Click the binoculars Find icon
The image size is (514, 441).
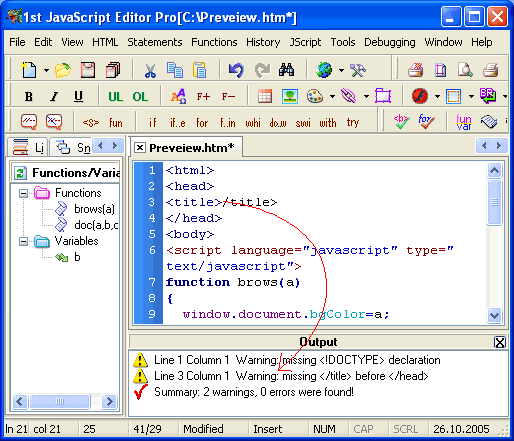286,70
